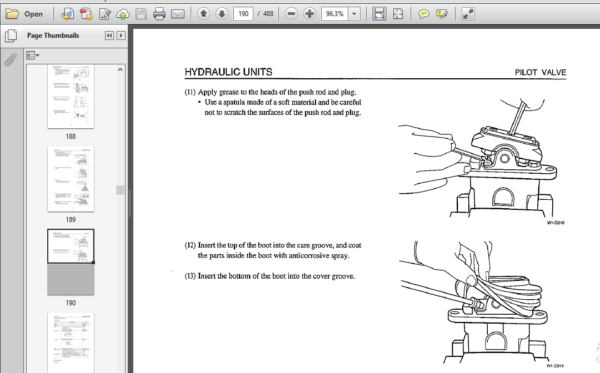Click the Open file button
The image size is (600, 373).
coord(24,14)
